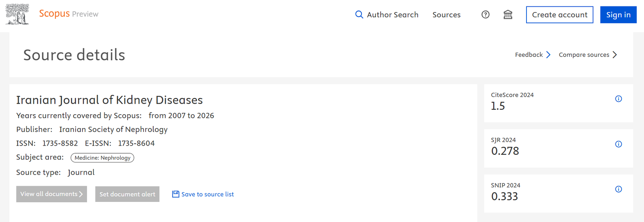The image size is (644, 222).
Task: Click the Compare sources link
Action: coord(584,55)
